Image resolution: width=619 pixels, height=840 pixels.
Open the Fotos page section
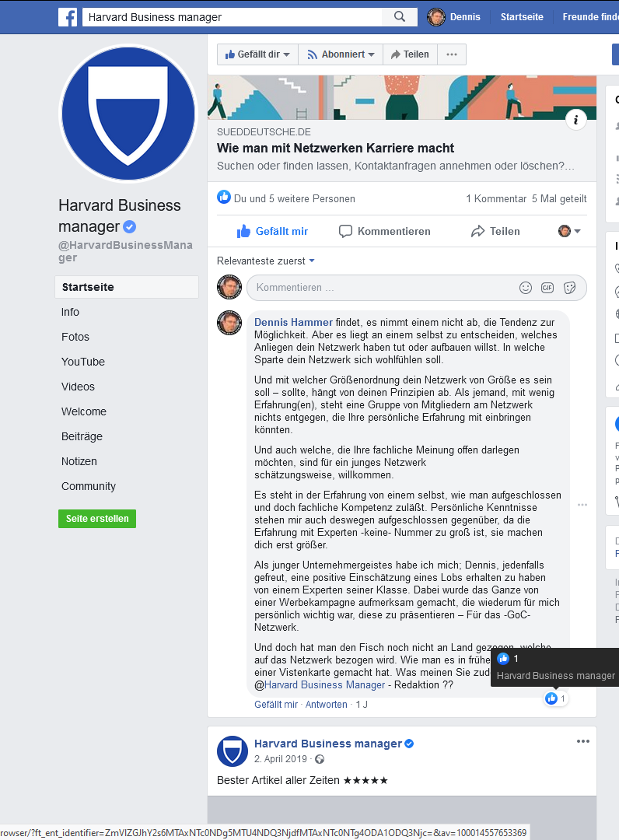75,337
